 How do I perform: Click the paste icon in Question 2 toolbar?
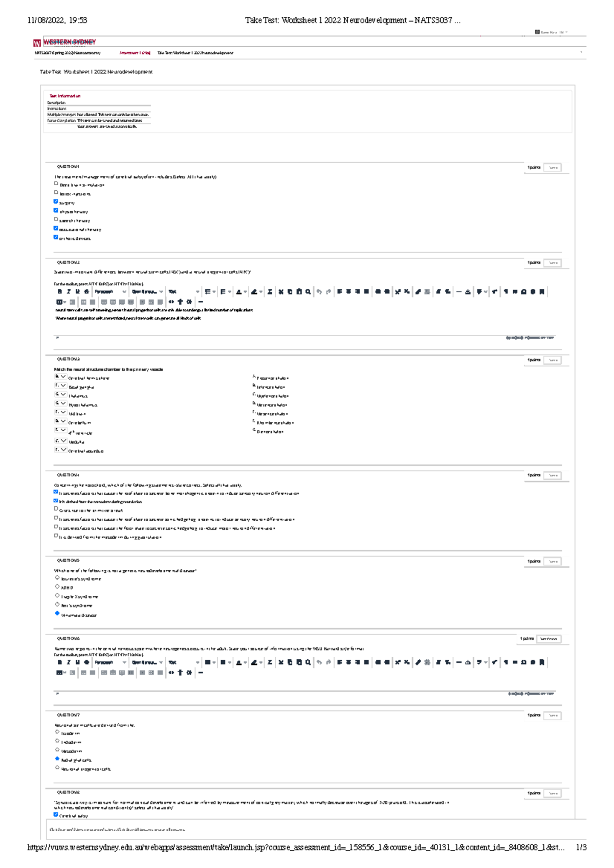299,291
